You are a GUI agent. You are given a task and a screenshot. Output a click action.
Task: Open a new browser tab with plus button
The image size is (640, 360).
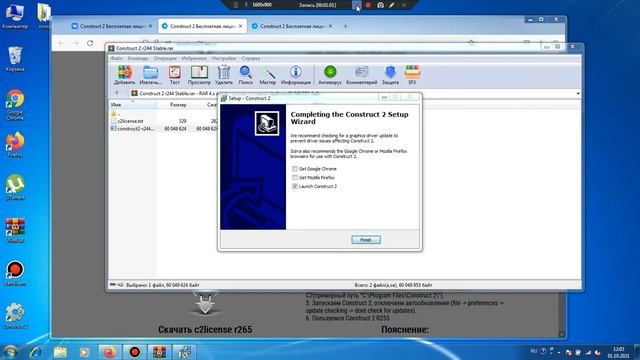tap(345, 26)
